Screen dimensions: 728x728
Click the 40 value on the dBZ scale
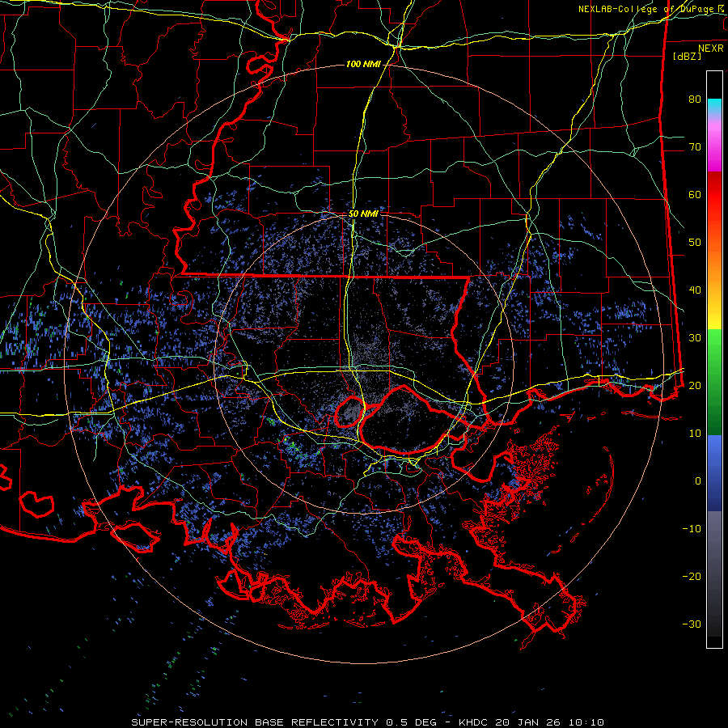695,290
